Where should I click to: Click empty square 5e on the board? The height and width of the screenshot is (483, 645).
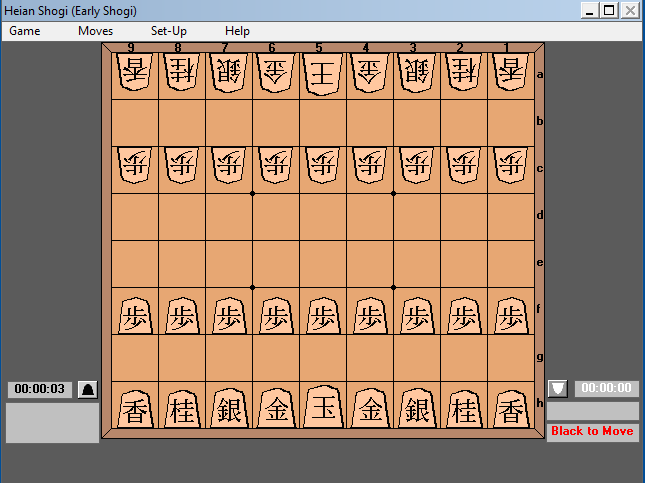[323, 264]
